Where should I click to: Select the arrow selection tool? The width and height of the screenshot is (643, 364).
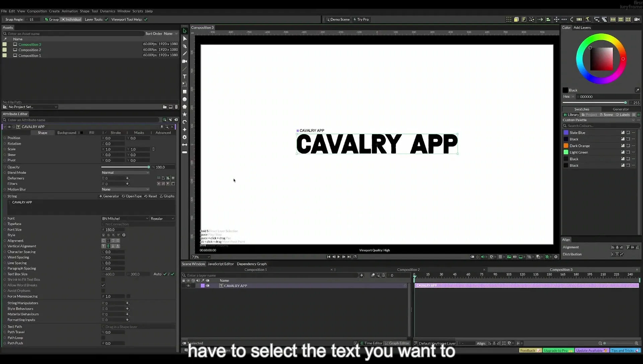tap(185, 31)
